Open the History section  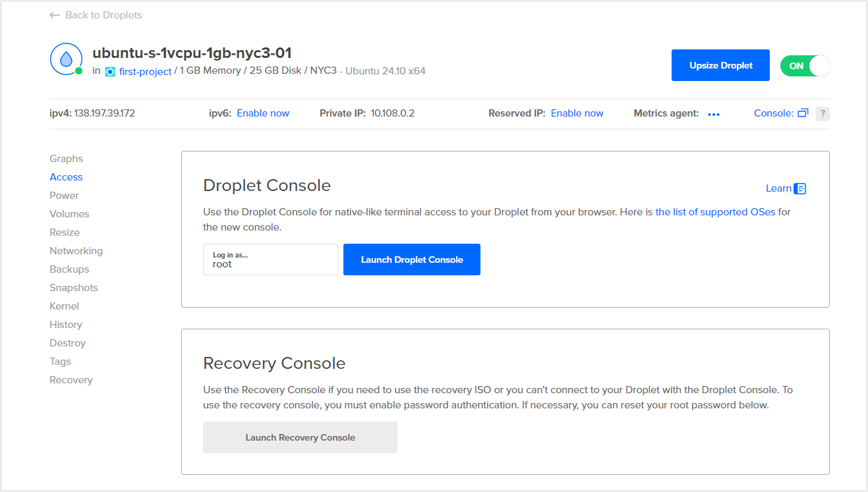pos(66,325)
